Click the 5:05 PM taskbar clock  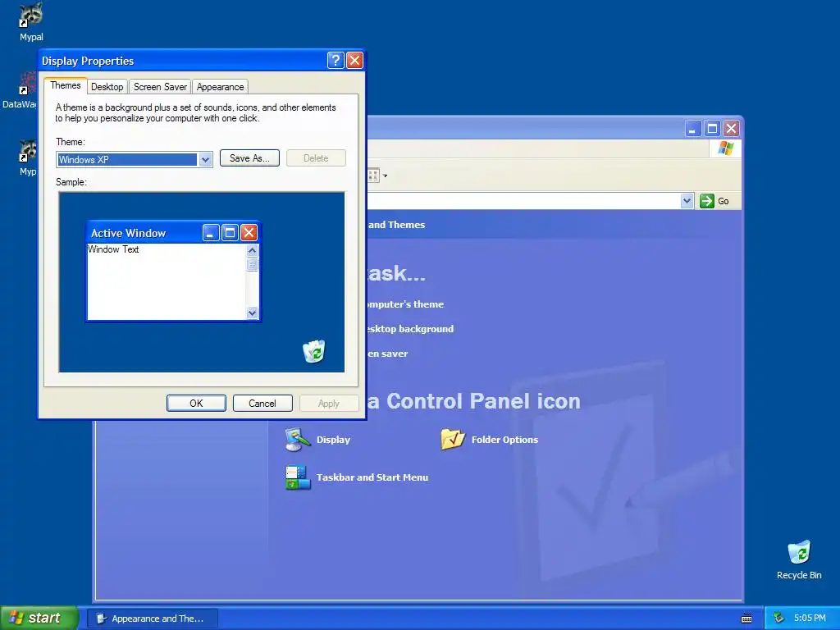point(810,619)
